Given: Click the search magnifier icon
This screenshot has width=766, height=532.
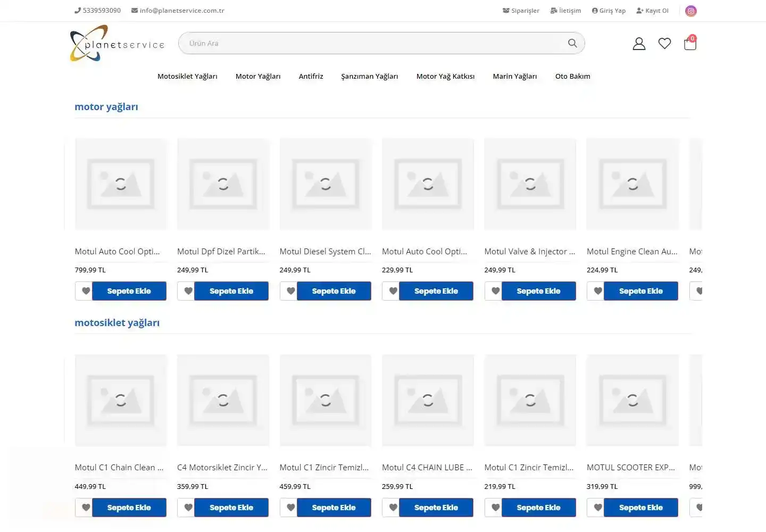Looking at the screenshot, I should [x=572, y=43].
